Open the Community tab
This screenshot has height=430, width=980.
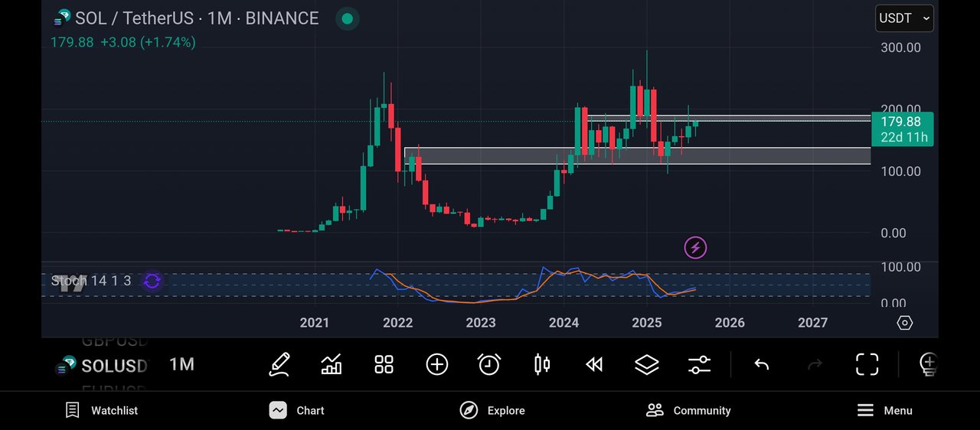pos(688,410)
